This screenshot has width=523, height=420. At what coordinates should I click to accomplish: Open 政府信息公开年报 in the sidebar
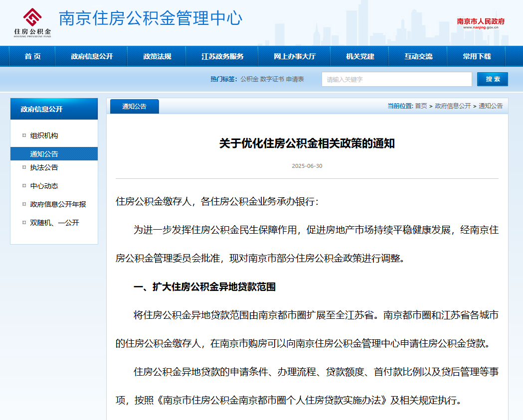point(58,204)
